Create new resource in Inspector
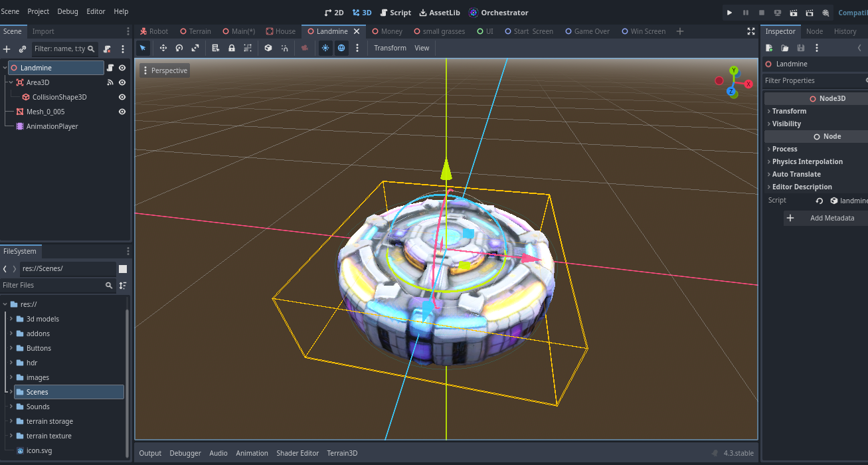The width and height of the screenshot is (868, 465). [x=769, y=48]
